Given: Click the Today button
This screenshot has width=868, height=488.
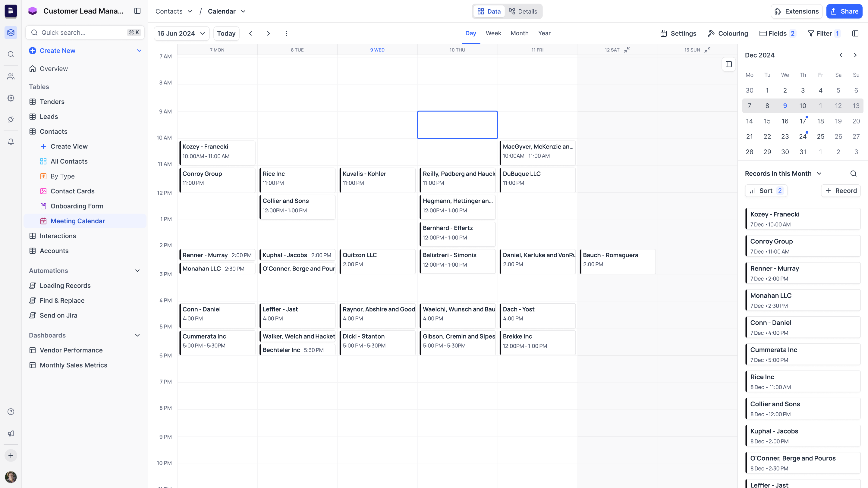Looking at the screenshot, I should point(226,33).
